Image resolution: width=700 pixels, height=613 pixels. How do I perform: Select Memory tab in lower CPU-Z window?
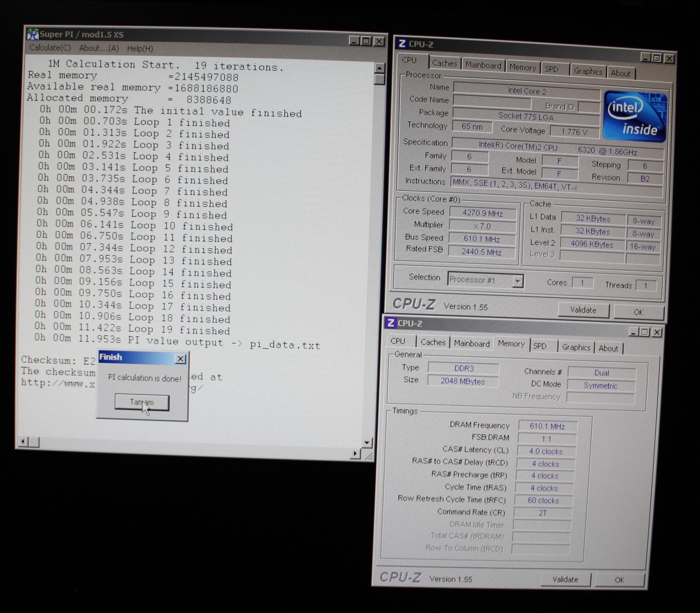point(511,344)
